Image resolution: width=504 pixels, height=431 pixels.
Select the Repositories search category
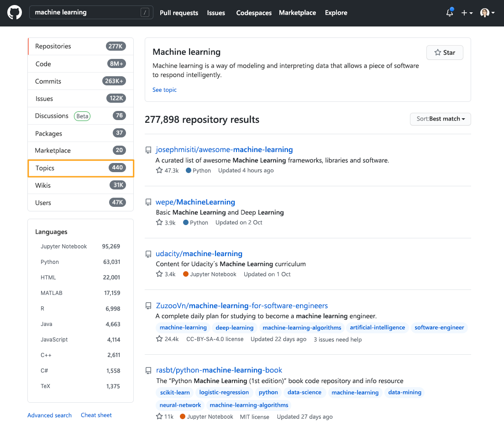pos(81,46)
